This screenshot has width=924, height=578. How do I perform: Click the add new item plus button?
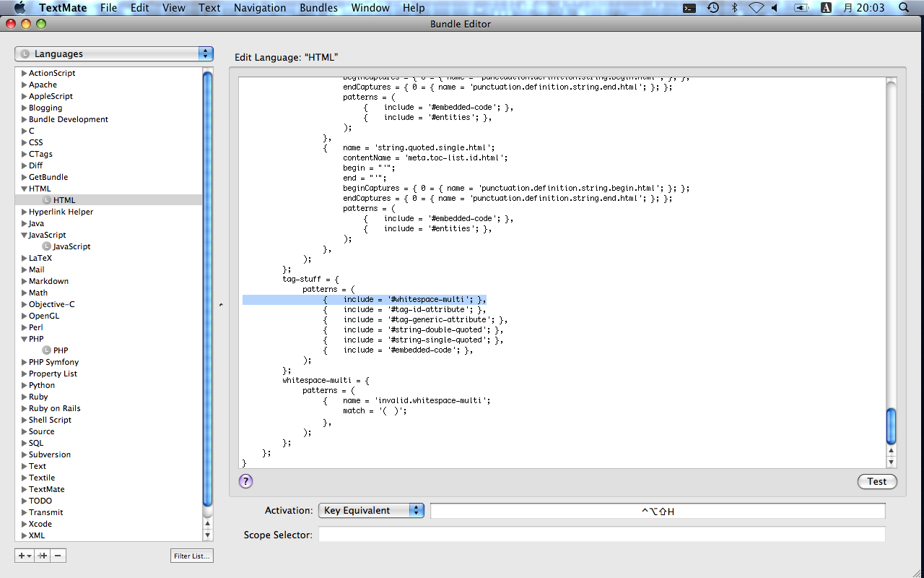[25, 556]
